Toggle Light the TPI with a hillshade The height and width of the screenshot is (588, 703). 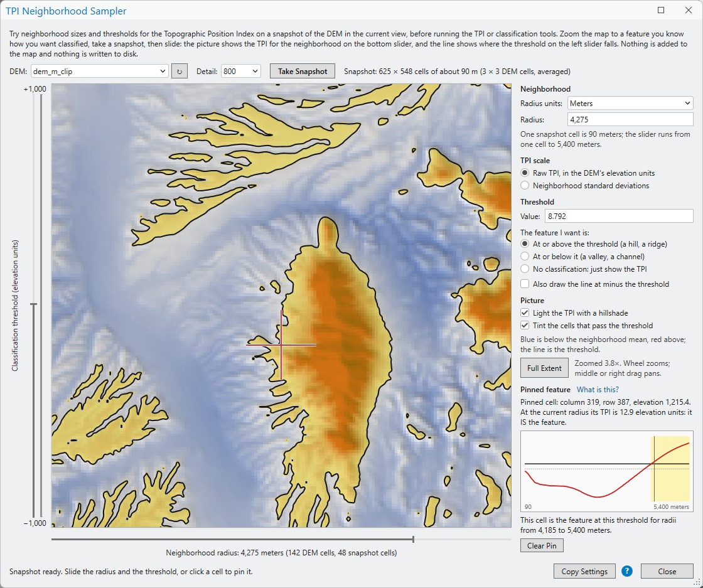coord(574,313)
